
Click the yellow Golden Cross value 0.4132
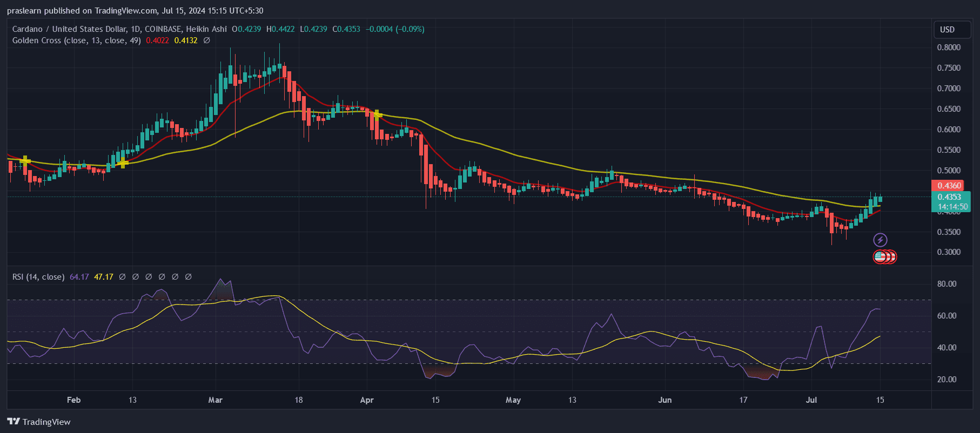pos(186,40)
